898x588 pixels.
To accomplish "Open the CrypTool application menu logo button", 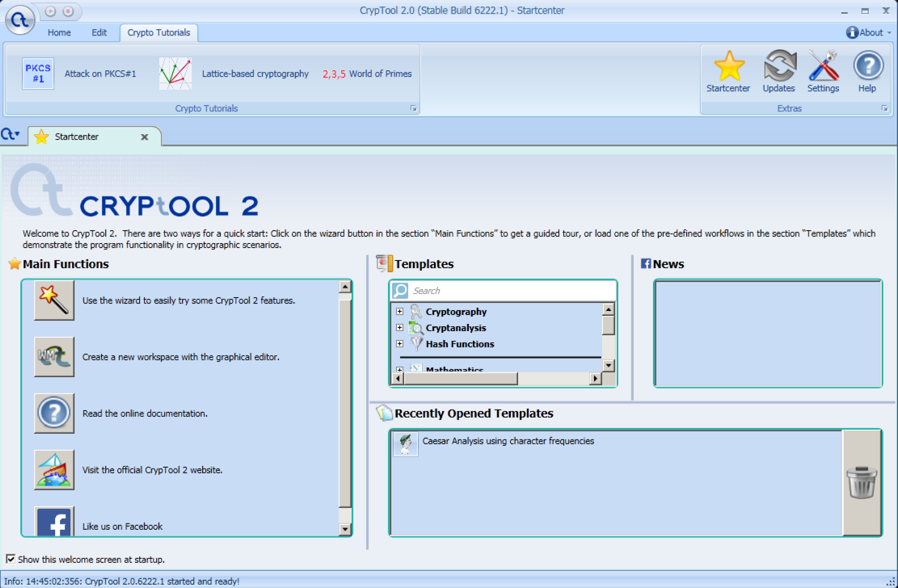I will click(x=20, y=19).
